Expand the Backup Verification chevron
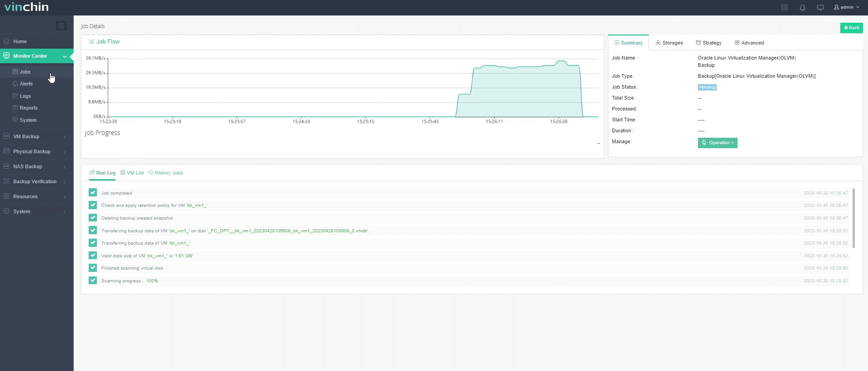 [65, 182]
